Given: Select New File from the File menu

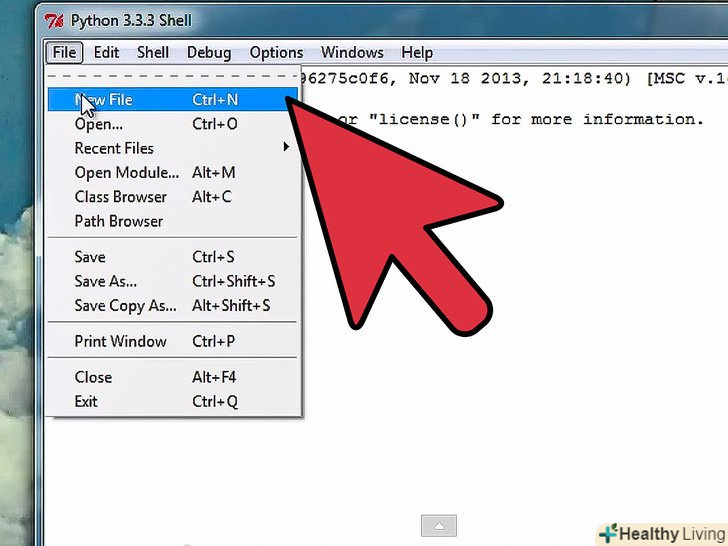Looking at the screenshot, I should click(173, 99).
